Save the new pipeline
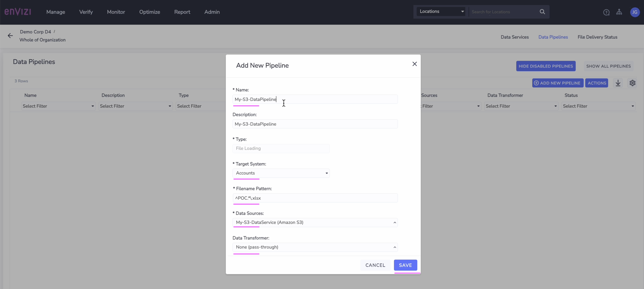This screenshot has height=289, width=644. 405,265
